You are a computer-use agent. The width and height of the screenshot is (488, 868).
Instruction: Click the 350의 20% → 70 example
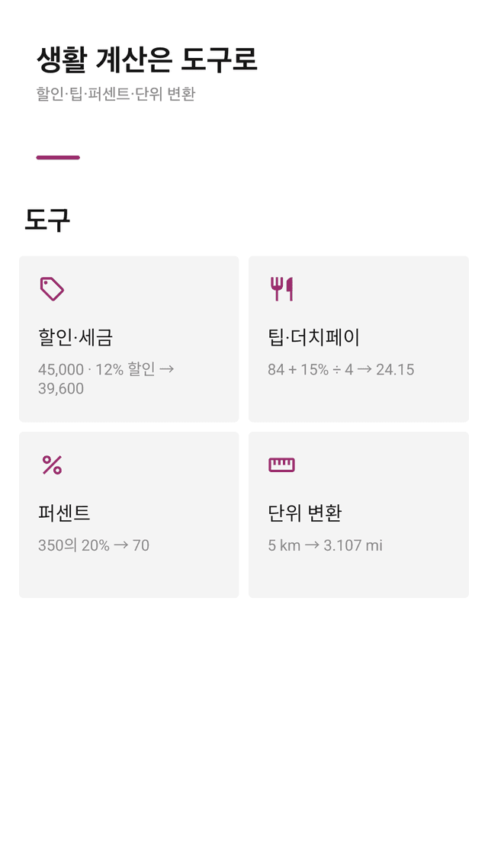coord(94,545)
